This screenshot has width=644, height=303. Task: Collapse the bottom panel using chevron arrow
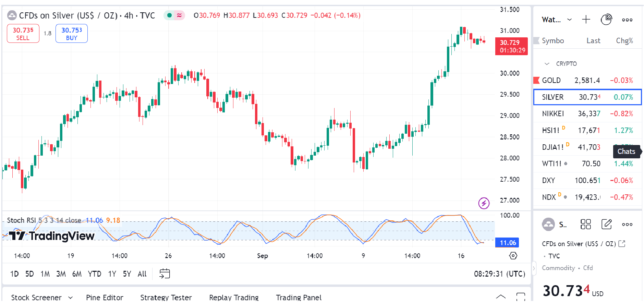pos(501,296)
